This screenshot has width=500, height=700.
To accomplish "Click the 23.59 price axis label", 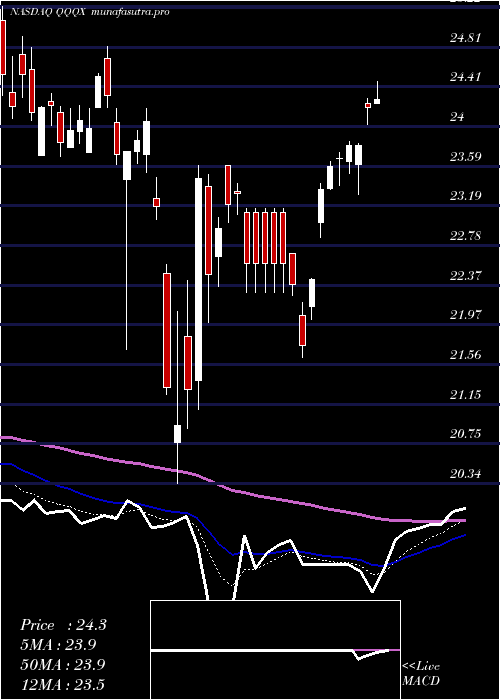I will pos(466,156).
